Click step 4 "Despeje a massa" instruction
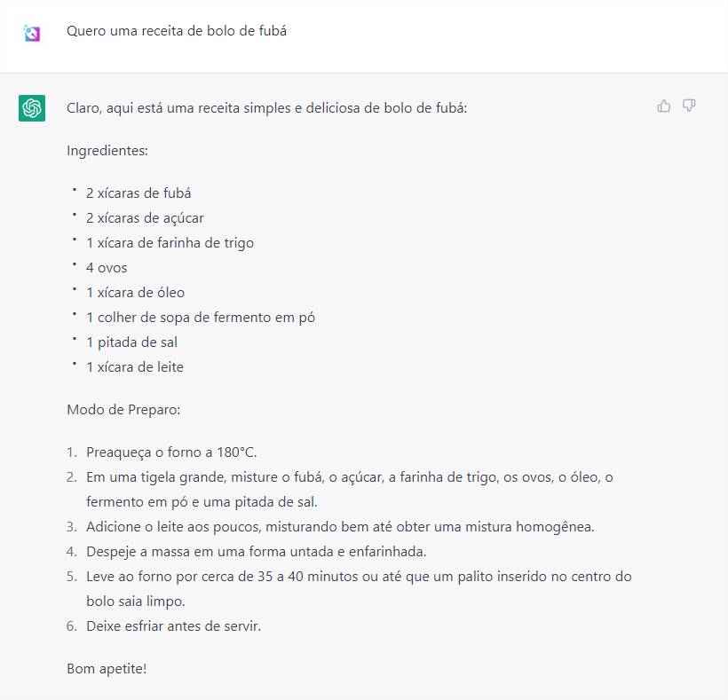728x700 pixels. coord(257,552)
